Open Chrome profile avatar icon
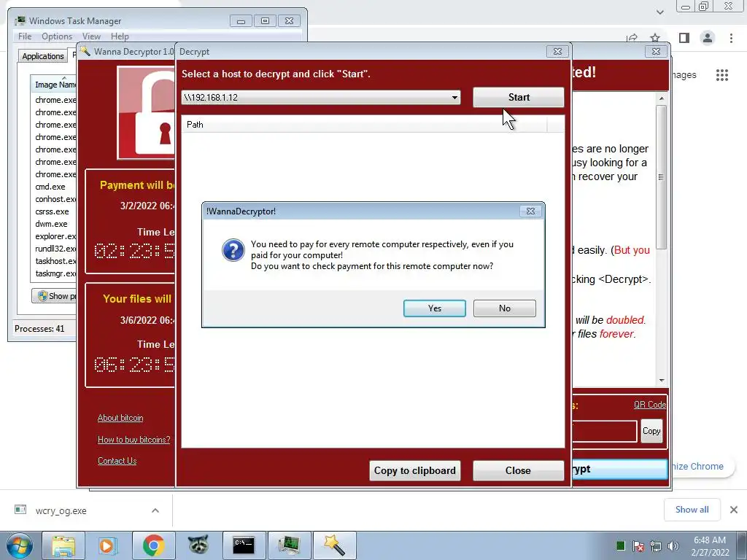Screen dimensions: 747x560 pos(708,38)
